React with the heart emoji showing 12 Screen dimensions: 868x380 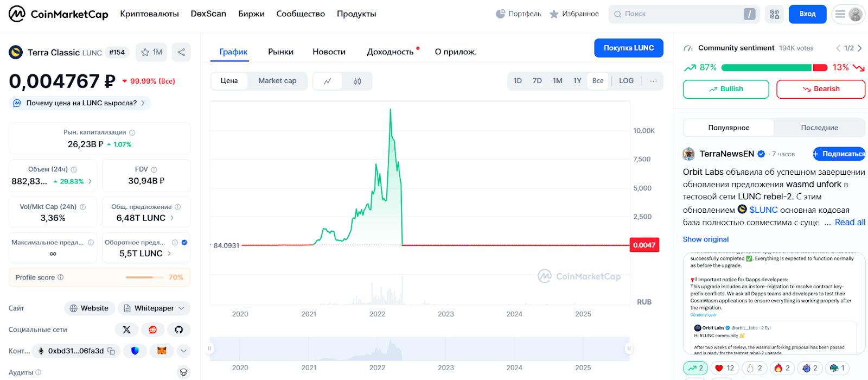point(724,368)
